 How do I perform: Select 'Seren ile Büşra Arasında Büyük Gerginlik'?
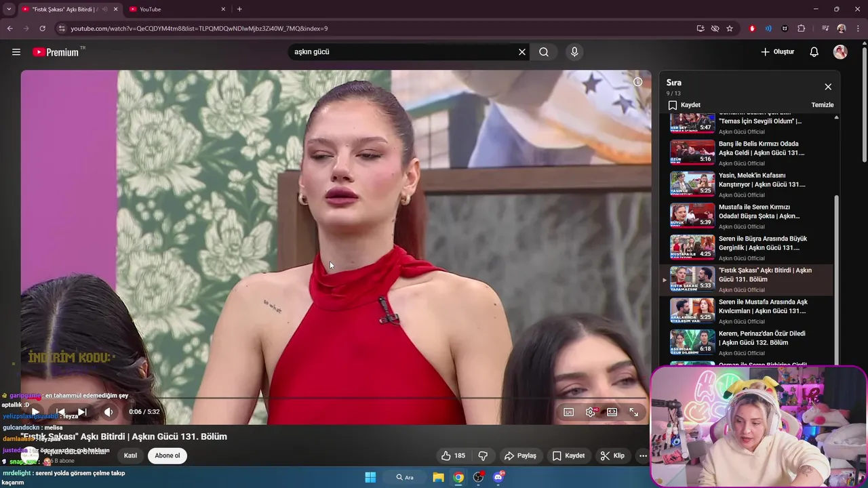tap(748, 248)
